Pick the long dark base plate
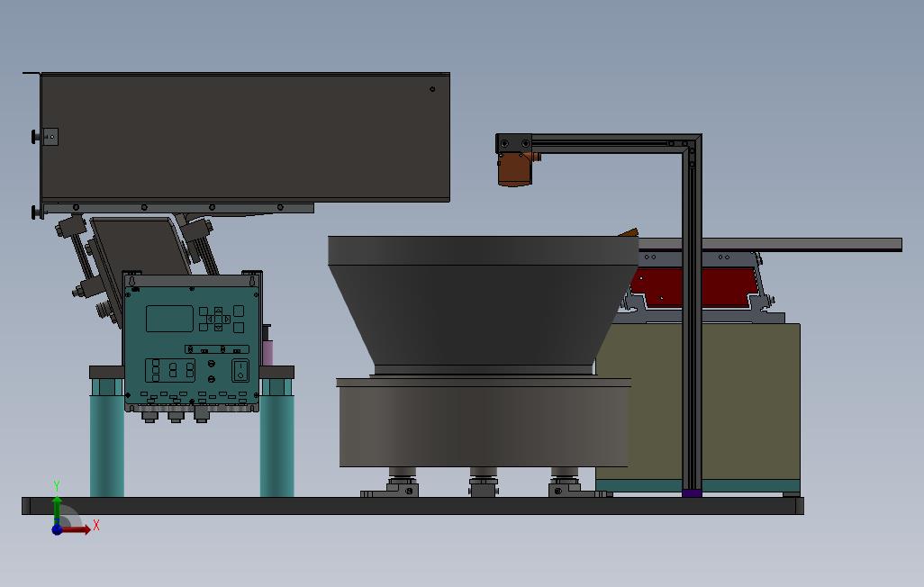Screen dimensions: 924x587 (412, 506)
